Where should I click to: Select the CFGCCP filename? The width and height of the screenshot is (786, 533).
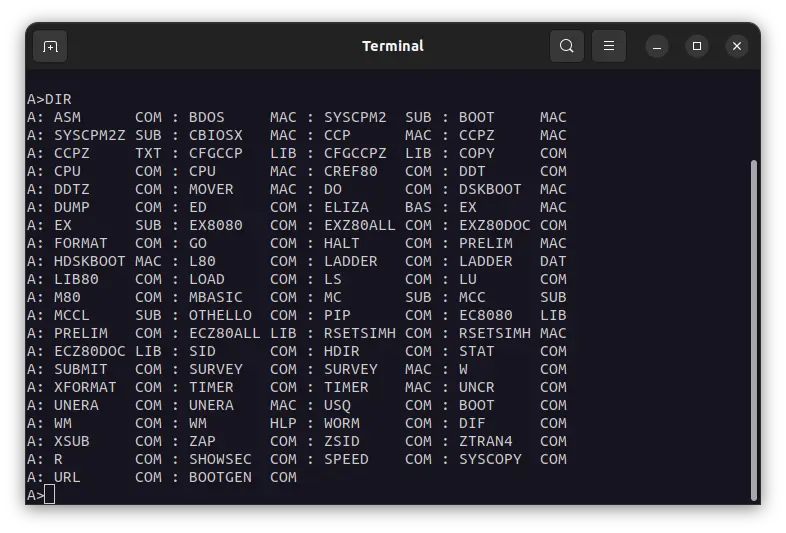click(216, 153)
